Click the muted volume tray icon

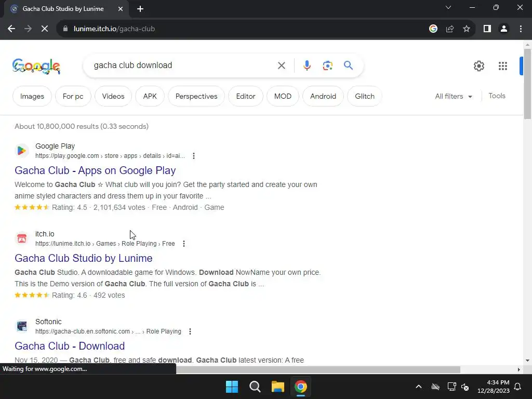(x=465, y=387)
